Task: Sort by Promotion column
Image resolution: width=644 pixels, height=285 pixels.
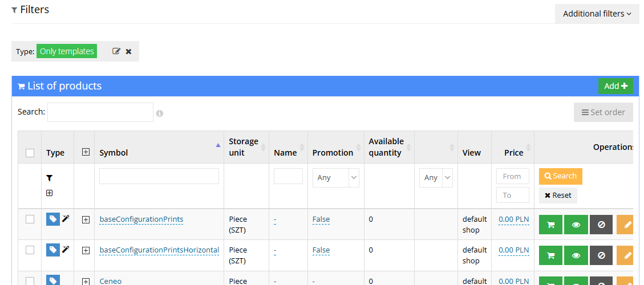Action: coord(359,147)
